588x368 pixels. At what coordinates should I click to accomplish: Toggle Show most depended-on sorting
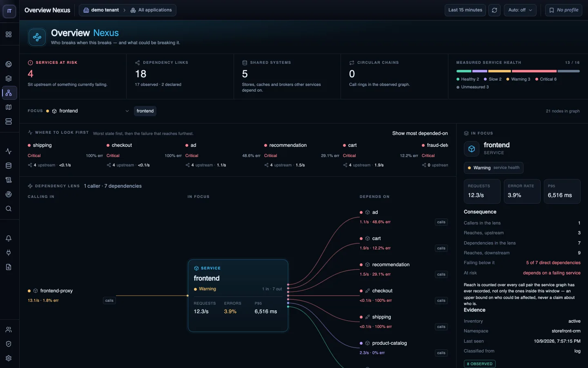pos(420,133)
